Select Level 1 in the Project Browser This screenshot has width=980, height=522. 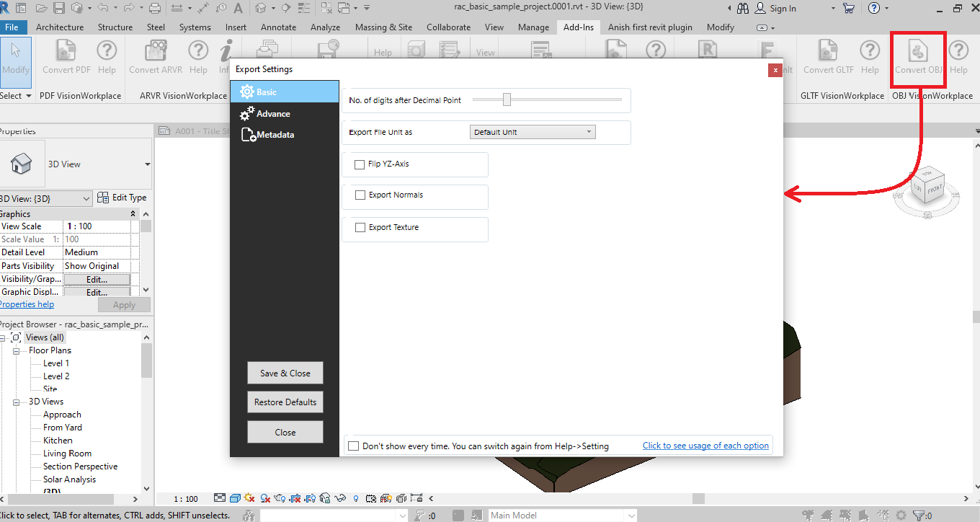(56, 363)
